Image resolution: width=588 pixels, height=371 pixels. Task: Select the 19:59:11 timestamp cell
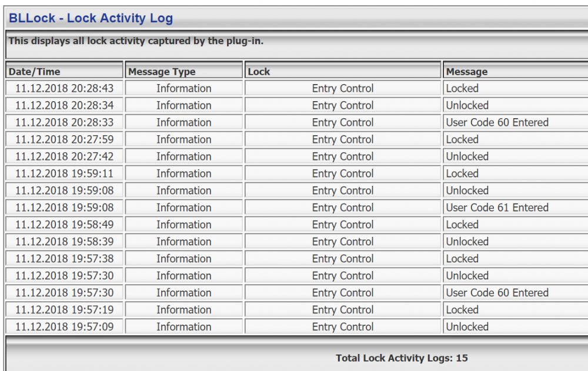click(x=65, y=174)
